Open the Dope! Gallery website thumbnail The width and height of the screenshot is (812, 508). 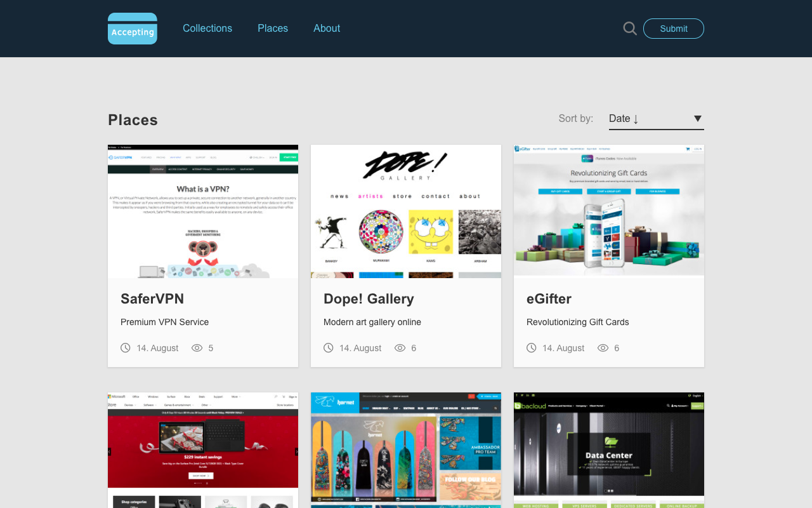pyautogui.click(x=406, y=211)
